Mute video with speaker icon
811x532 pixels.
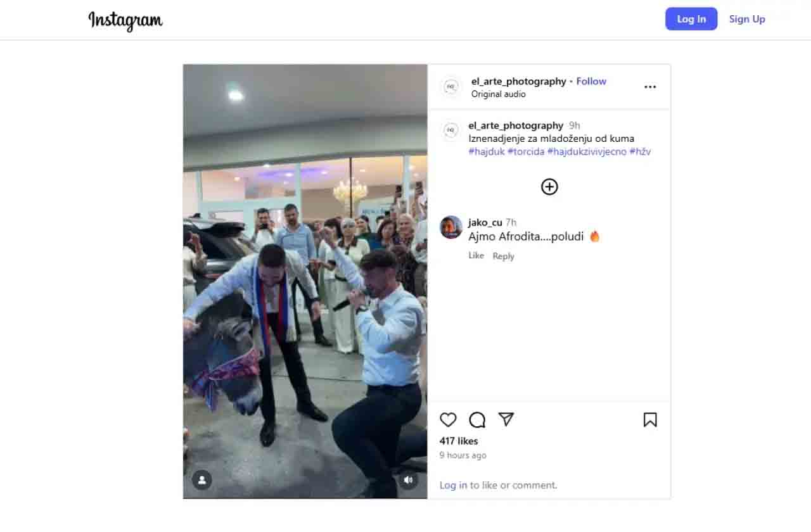point(408,479)
